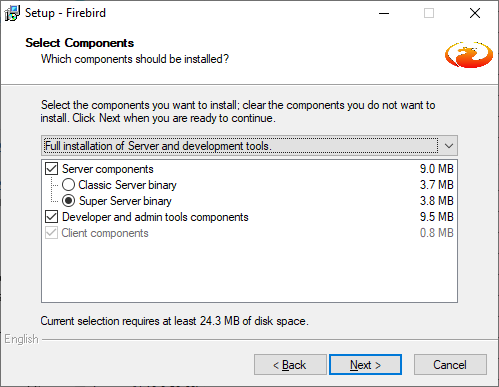Click the disabled maximize button
499x387 pixels.
click(429, 13)
